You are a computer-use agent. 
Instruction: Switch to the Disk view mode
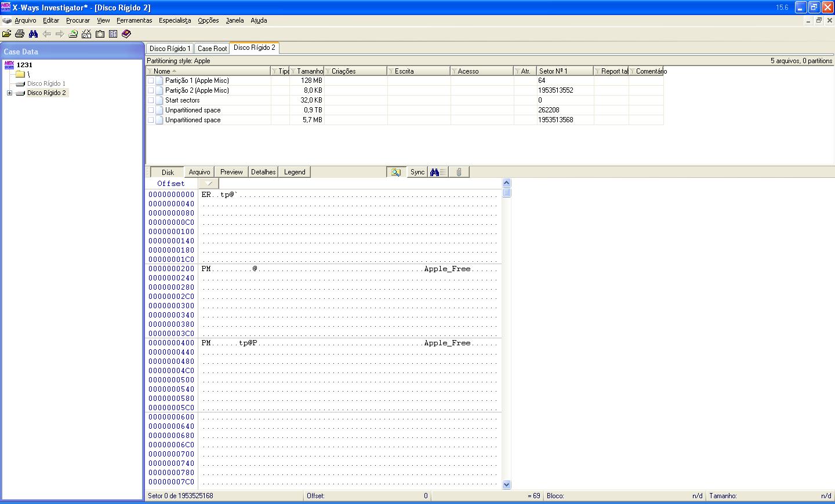[x=168, y=172]
